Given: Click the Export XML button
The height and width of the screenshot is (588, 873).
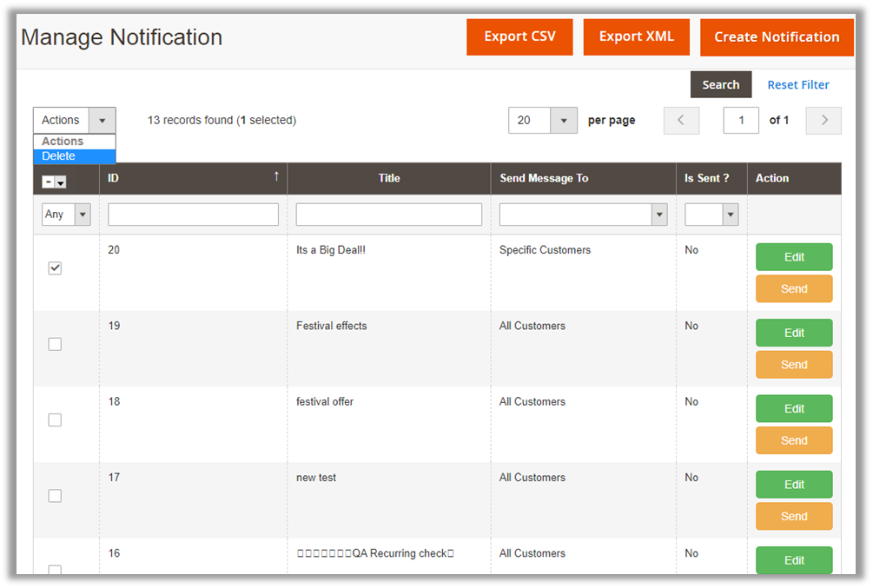Looking at the screenshot, I should pos(636,36).
